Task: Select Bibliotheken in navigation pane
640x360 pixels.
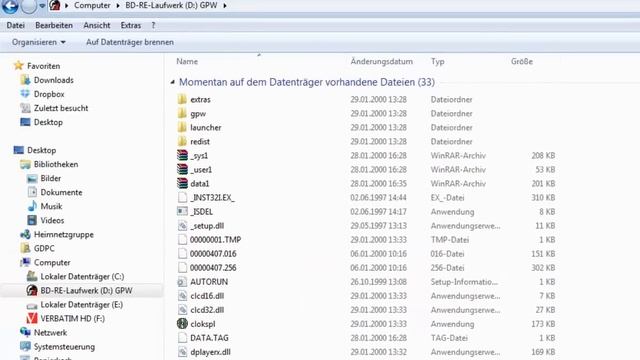Action: 56,164
